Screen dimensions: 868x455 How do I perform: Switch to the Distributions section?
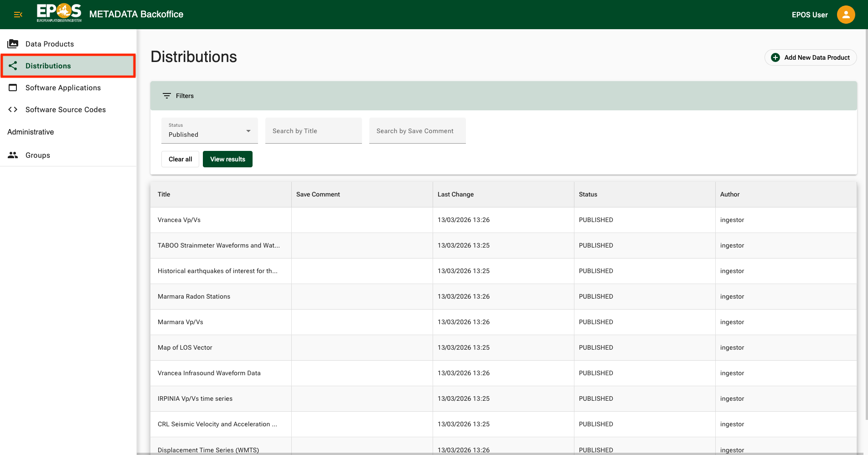(x=49, y=65)
